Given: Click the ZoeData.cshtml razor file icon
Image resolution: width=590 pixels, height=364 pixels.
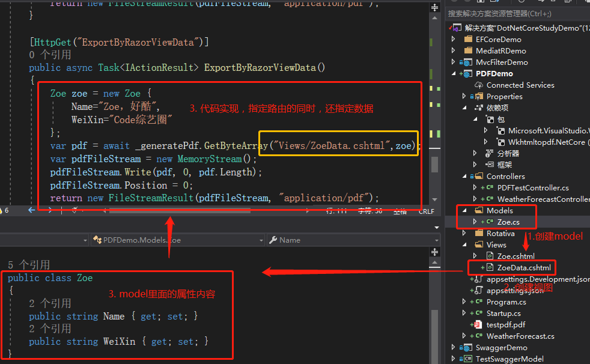Looking at the screenshot, I should point(490,267).
